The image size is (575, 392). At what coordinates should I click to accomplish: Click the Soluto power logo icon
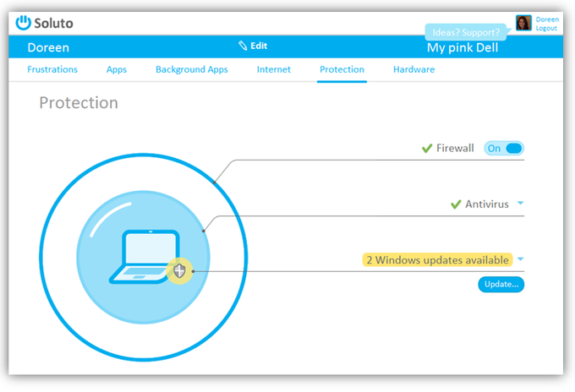[x=23, y=23]
